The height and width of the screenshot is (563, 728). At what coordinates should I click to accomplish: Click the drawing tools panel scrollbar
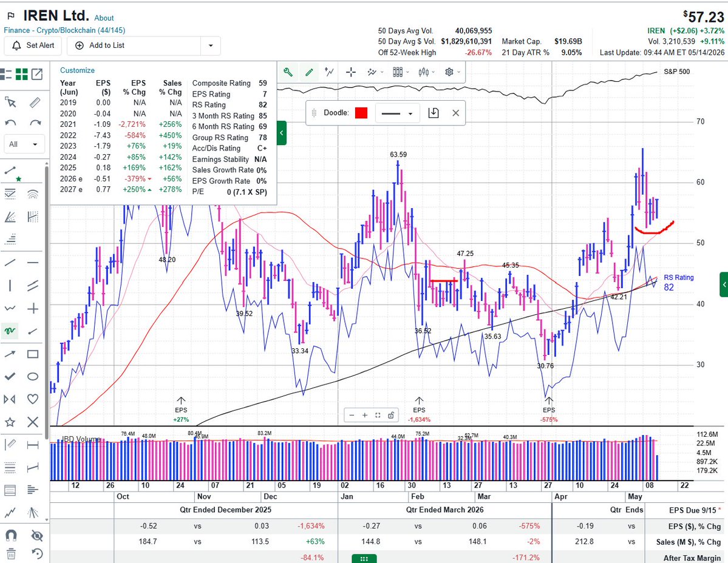(x=46, y=302)
